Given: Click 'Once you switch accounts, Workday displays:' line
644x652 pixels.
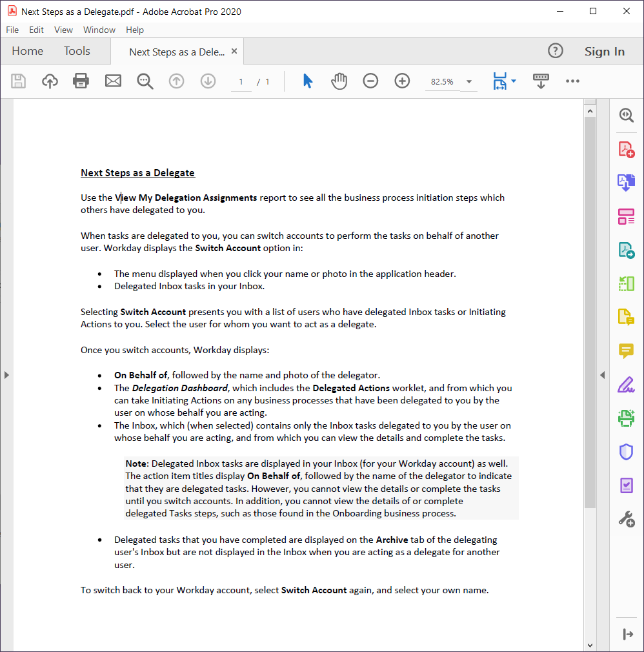Looking at the screenshot, I should tap(175, 350).
